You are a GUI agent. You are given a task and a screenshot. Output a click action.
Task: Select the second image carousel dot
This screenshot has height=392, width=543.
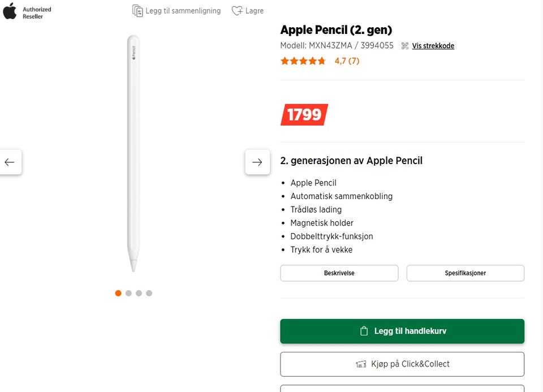128,293
